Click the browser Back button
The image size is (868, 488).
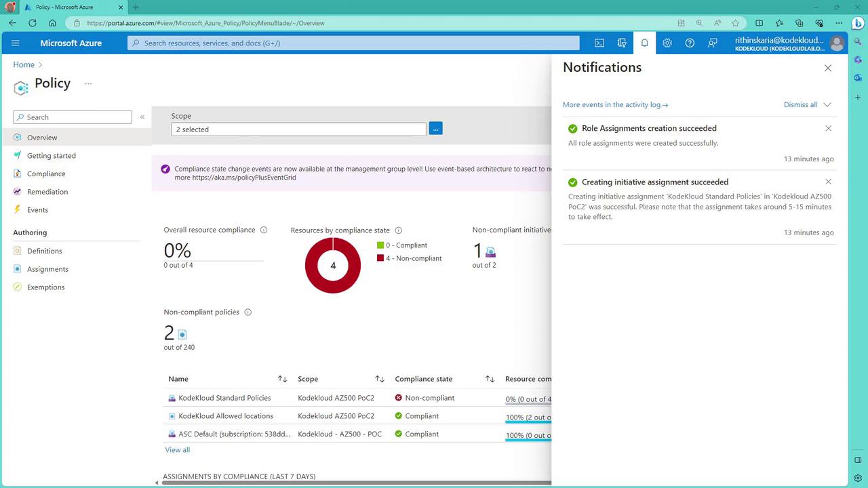tap(12, 23)
